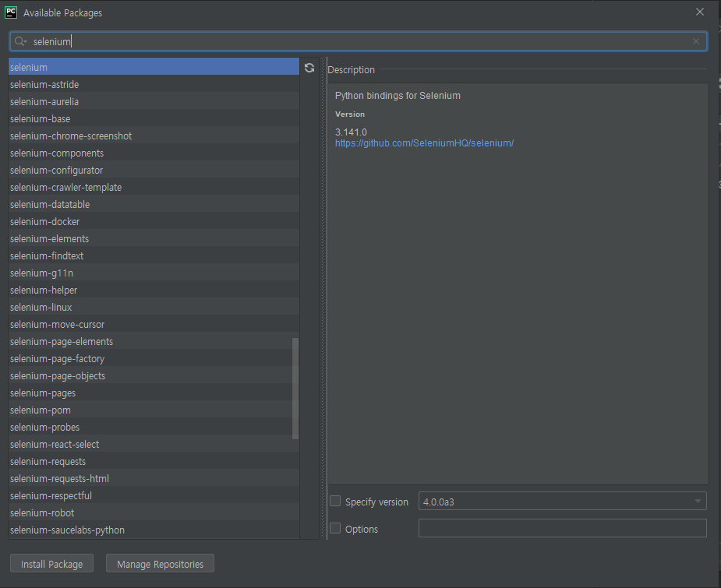Image resolution: width=721 pixels, height=588 pixels.
Task: Select selenium-g11n package
Action: [x=154, y=273]
